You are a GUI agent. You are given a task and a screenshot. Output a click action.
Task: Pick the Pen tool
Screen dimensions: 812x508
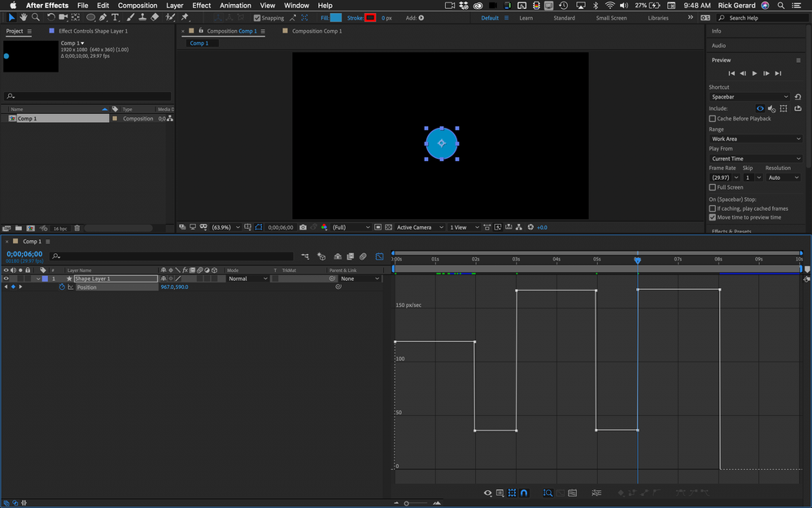pos(102,17)
